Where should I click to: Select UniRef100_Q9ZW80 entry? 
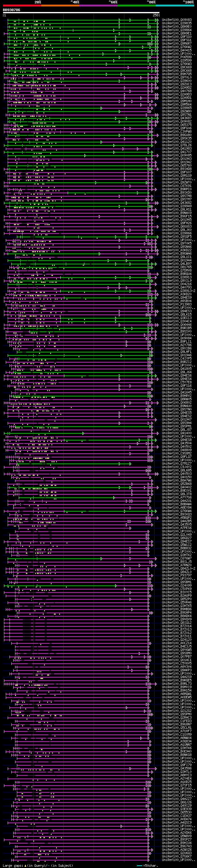tap(177, 111)
